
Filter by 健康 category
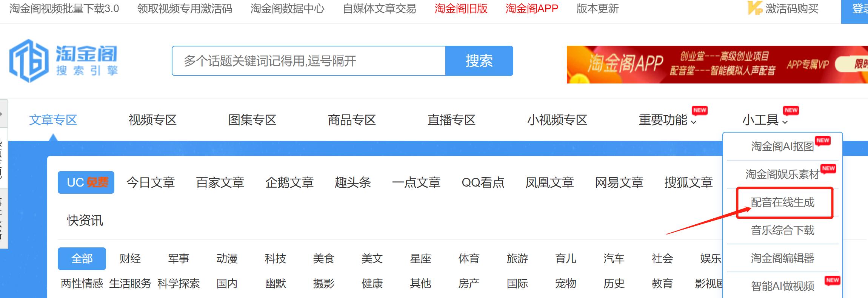[372, 284]
